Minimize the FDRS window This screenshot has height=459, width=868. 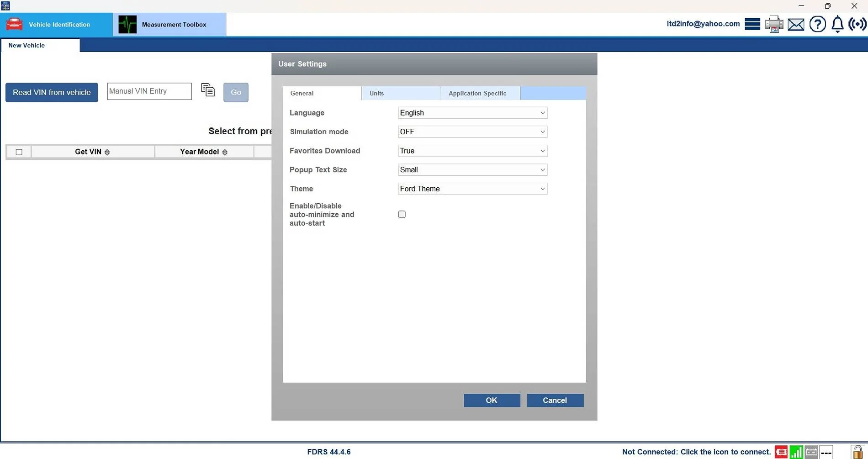801,6
